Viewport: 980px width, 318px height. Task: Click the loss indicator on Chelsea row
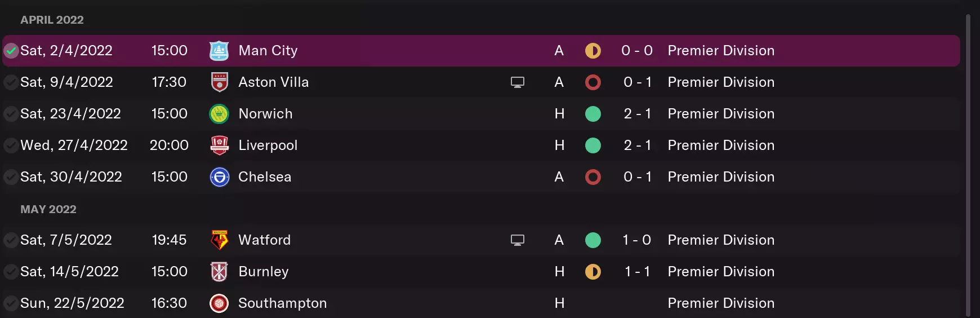point(593,177)
